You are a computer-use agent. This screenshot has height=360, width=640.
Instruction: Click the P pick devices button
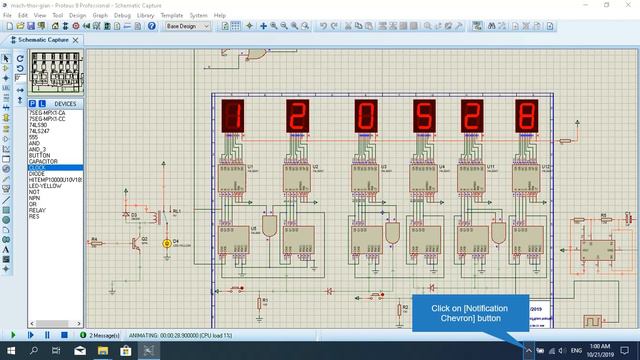(x=32, y=104)
